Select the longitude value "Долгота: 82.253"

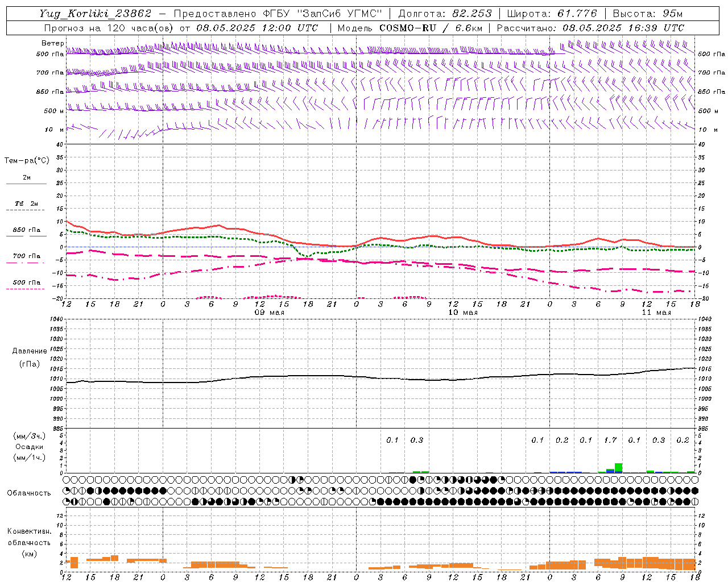click(x=445, y=14)
